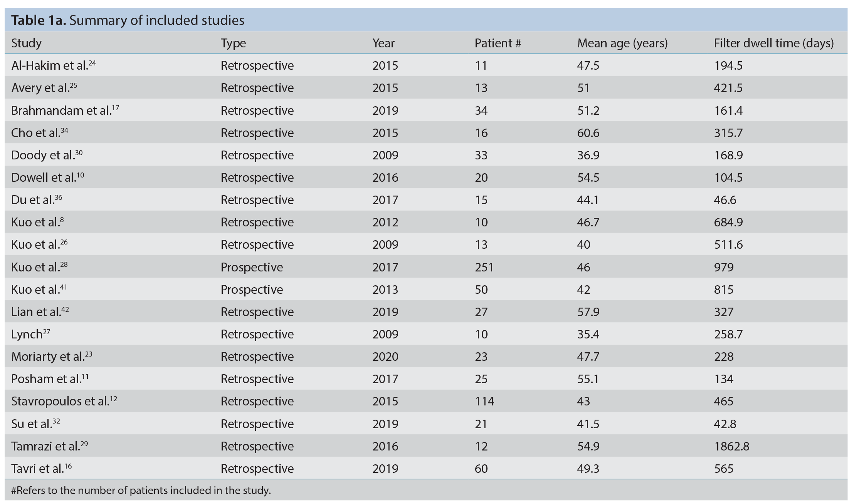Click year 2020 in Moriarty row
Screen dimensions: 854x504
385,356
